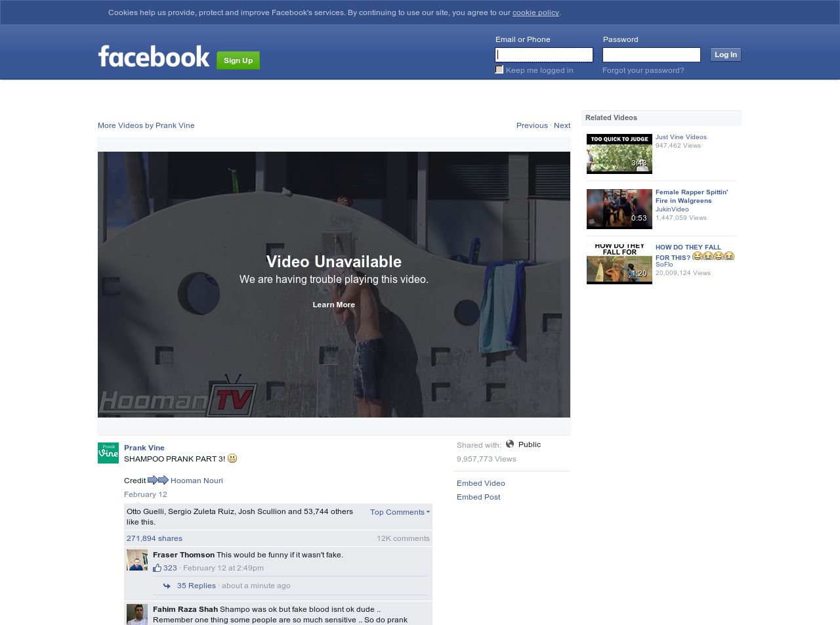This screenshot has width=840, height=625.
Task: Open the How Do They Fall thumbnail
Action: click(619, 264)
